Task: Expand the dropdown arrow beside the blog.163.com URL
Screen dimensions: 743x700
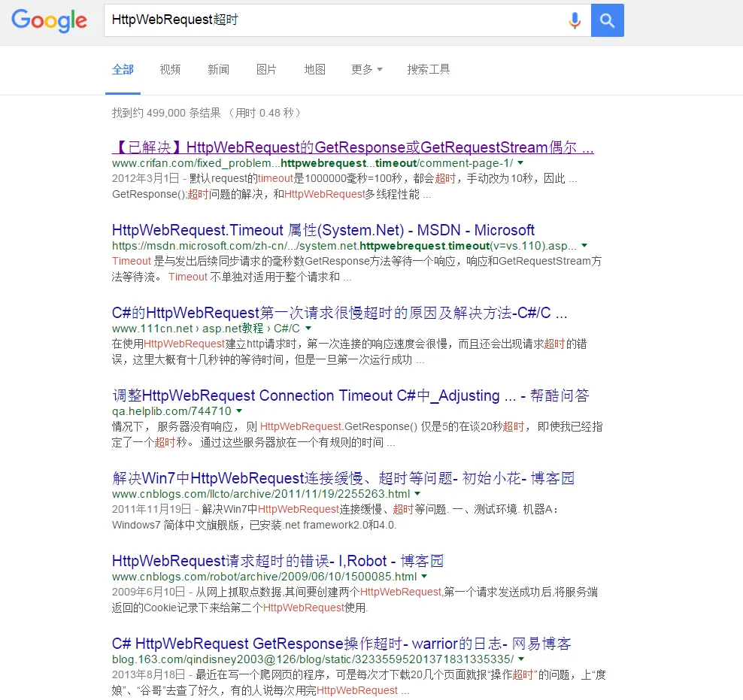Action: point(521,659)
